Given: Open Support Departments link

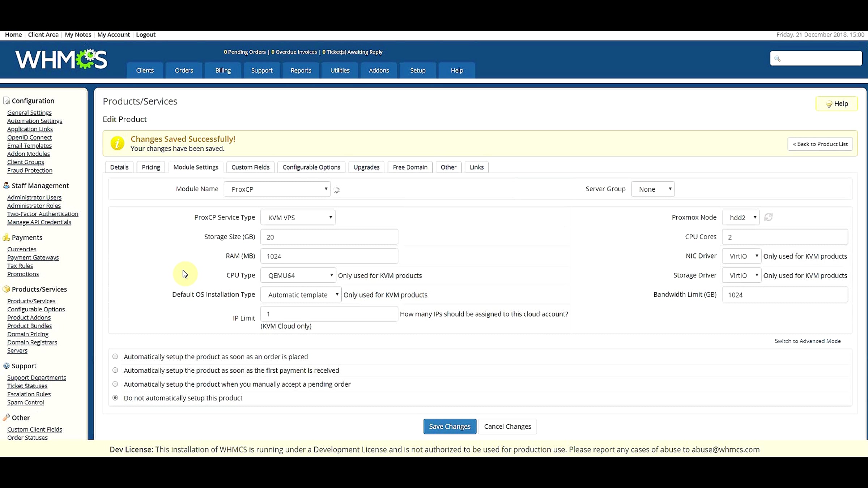Looking at the screenshot, I should 37,378.
